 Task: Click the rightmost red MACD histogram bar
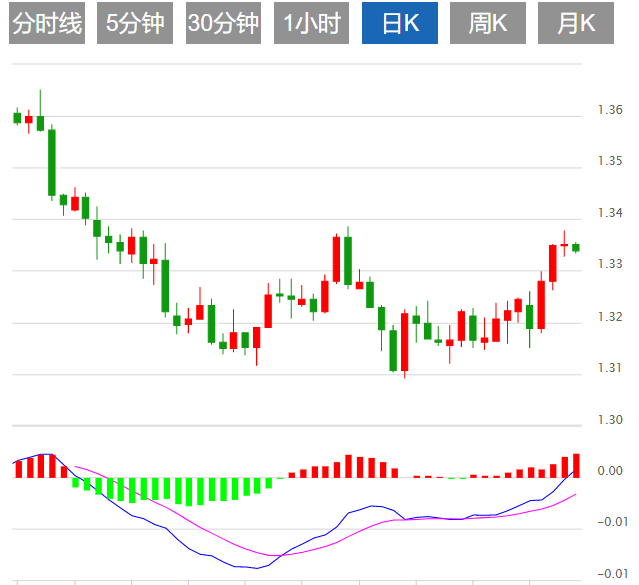click(x=576, y=465)
